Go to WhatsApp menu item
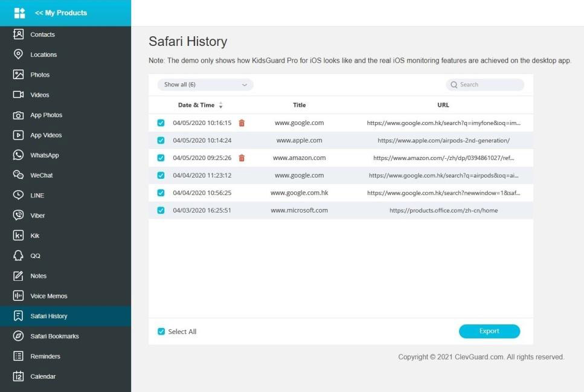Viewport: 584px width, 392px height. (x=66, y=155)
